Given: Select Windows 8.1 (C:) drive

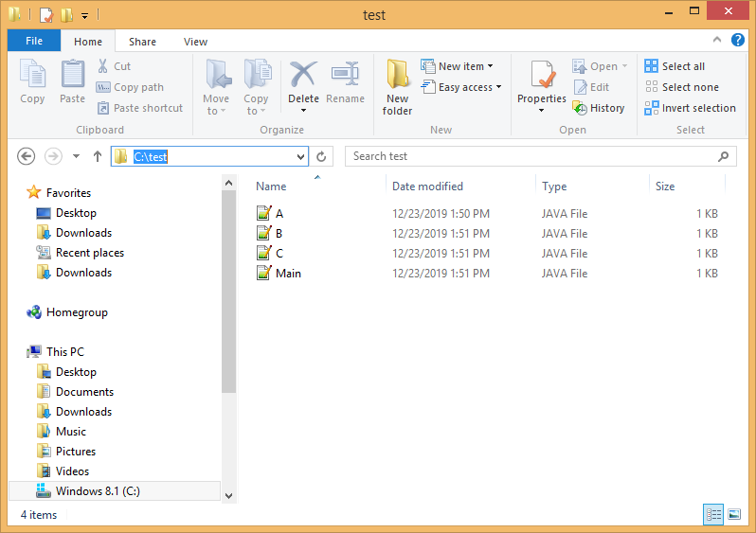Looking at the screenshot, I should (115, 490).
